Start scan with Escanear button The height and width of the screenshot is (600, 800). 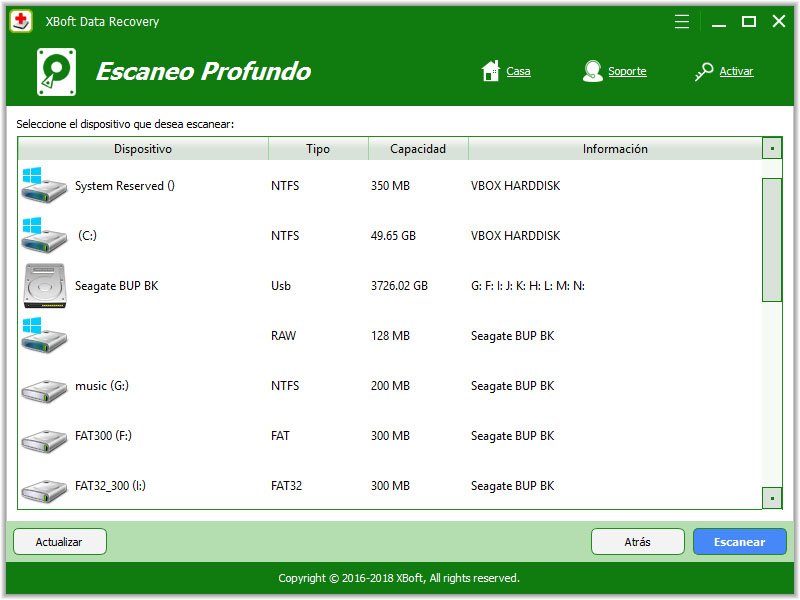coord(740,542)
